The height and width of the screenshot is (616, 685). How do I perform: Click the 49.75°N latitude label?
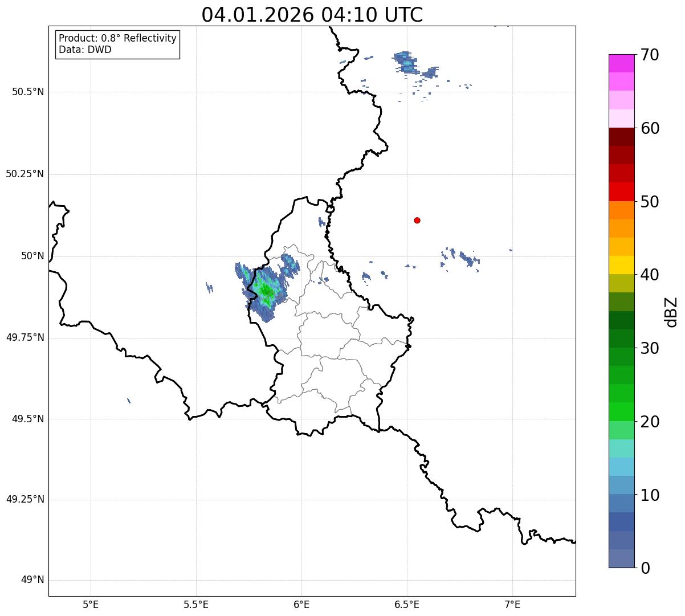pyautogui.click(x=25, y=337)
